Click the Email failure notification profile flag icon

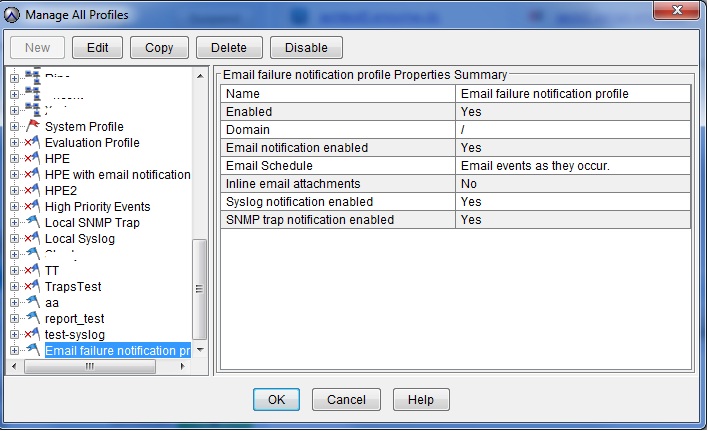33,350
